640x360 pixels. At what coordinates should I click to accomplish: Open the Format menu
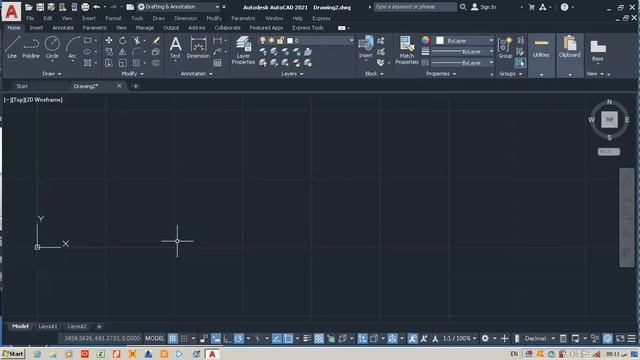point(113,18)
